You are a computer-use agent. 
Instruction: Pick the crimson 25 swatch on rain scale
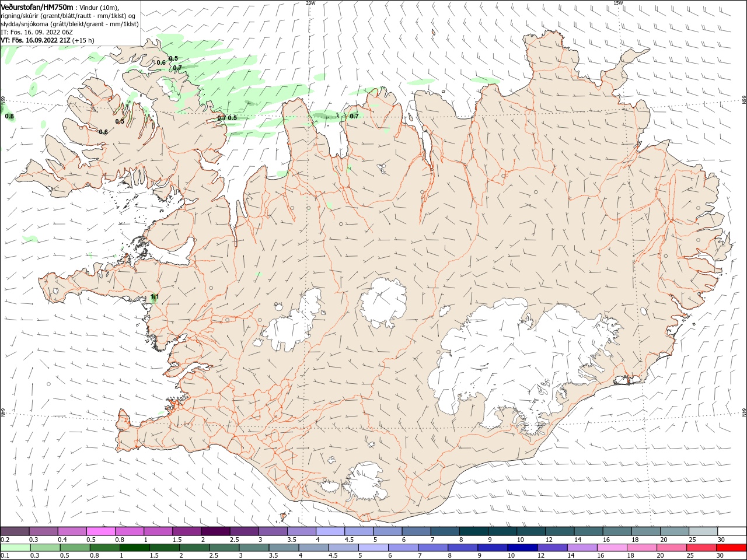701,548
